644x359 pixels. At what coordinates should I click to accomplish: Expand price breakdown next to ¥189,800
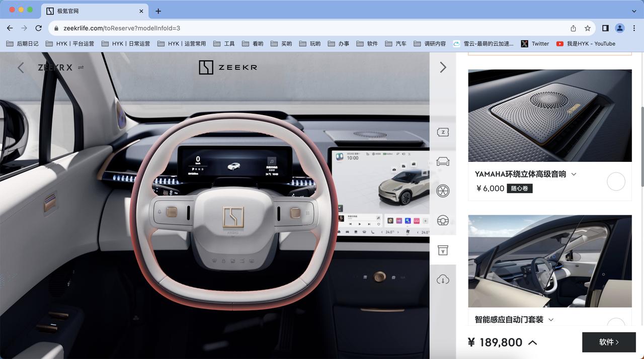coord(533,342)
